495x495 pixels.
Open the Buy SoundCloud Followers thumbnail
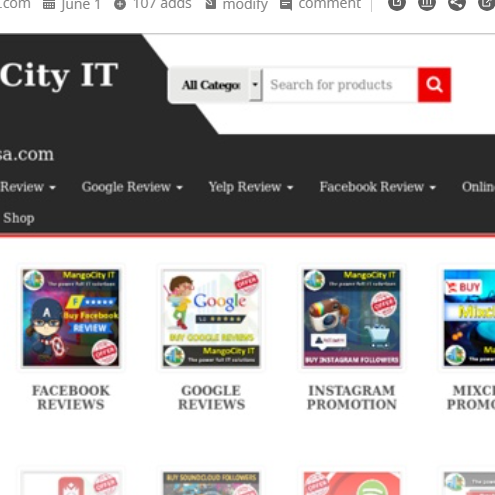[211, 483]
